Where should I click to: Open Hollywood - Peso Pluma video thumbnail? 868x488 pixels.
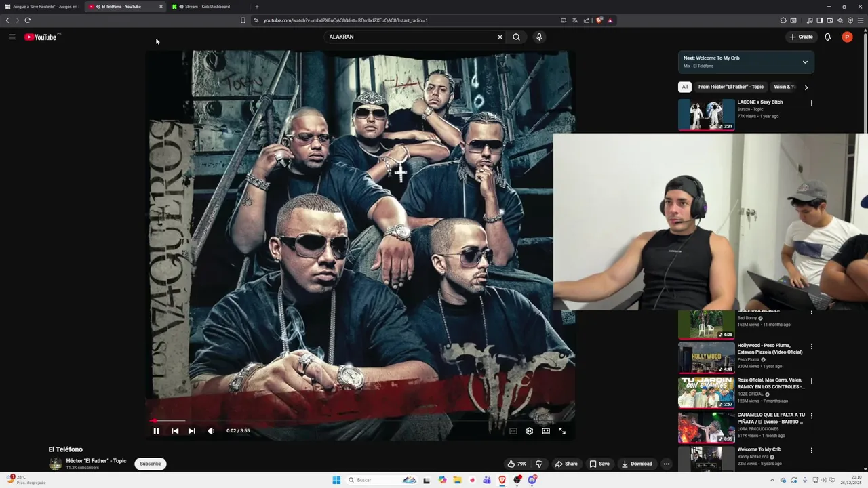706,358
